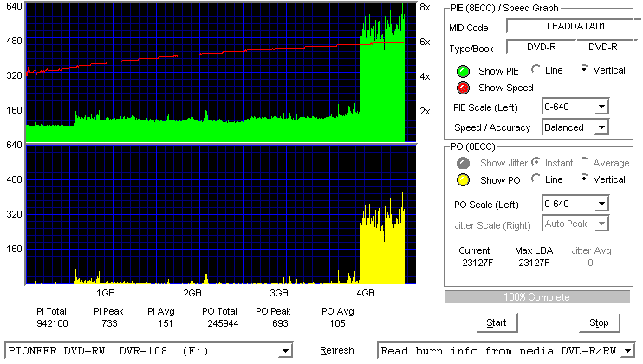Click the Show PO label

click(x=500, y=180)
